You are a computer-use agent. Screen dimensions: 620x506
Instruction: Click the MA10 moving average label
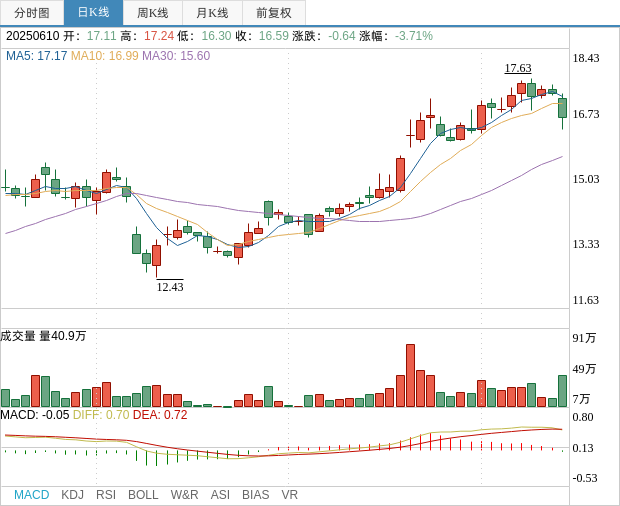[x=105, y=56]
